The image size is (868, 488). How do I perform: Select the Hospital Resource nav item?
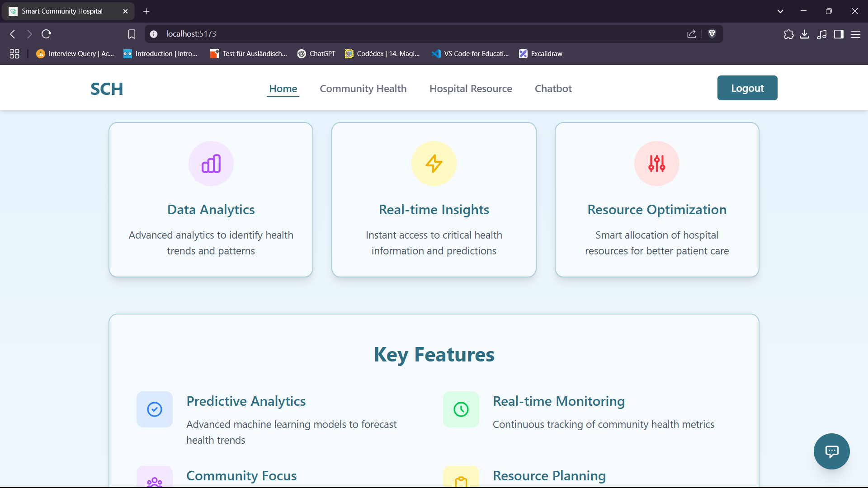(471, 89)
